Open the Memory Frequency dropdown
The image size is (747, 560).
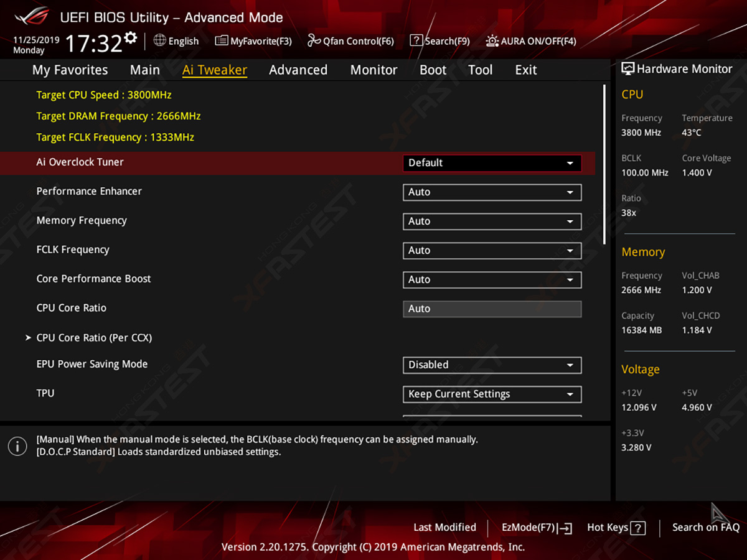[492, 222]
